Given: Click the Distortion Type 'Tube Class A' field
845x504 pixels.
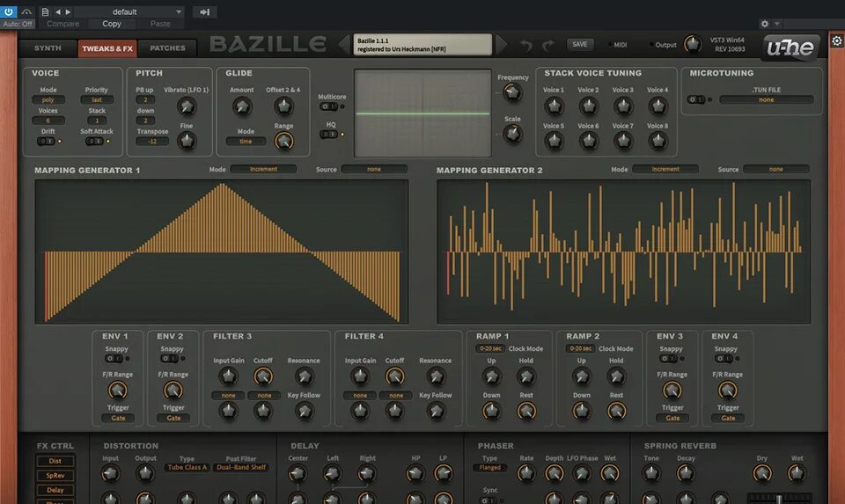Looking at the screenshot, I should [187, 467].
